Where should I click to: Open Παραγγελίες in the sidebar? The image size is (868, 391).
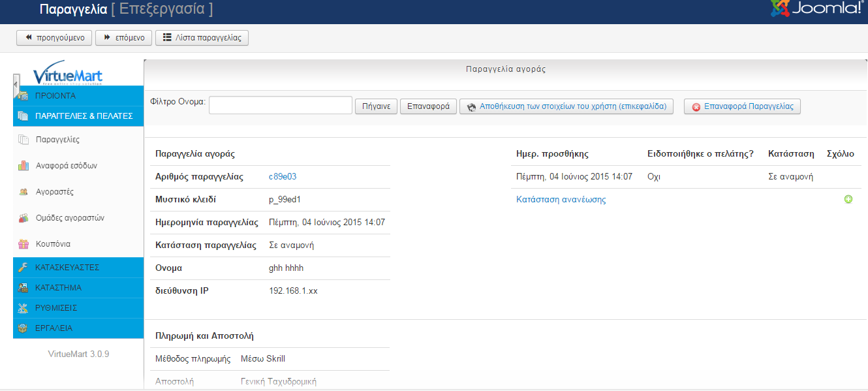coord(57,140)
